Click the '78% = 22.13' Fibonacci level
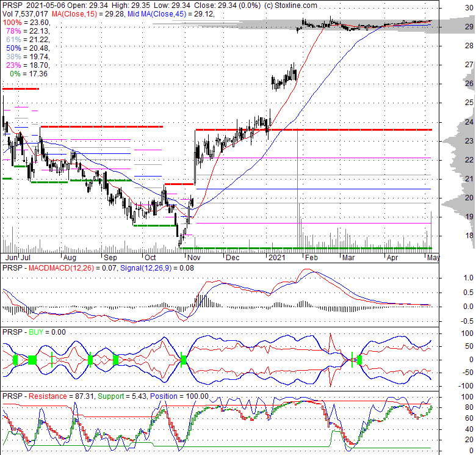This screenshot has width=476, height=455. click(28, 31)
